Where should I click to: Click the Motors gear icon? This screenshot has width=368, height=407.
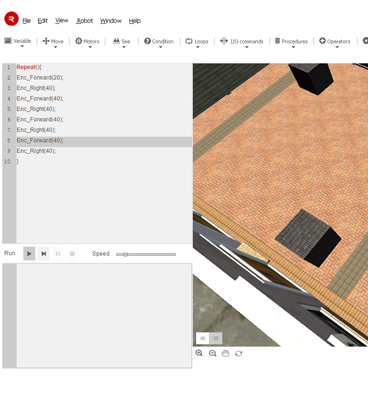(x=78, y=41)
